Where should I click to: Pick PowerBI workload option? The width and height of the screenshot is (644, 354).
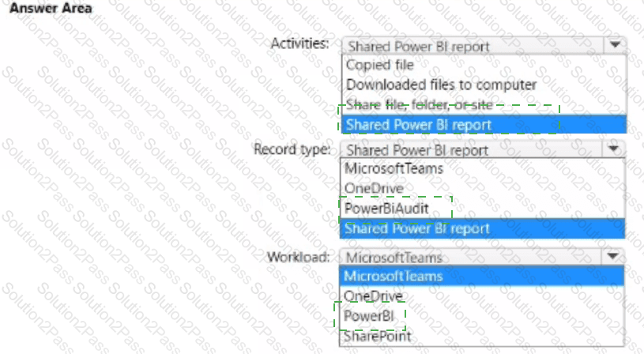[481, 316]
